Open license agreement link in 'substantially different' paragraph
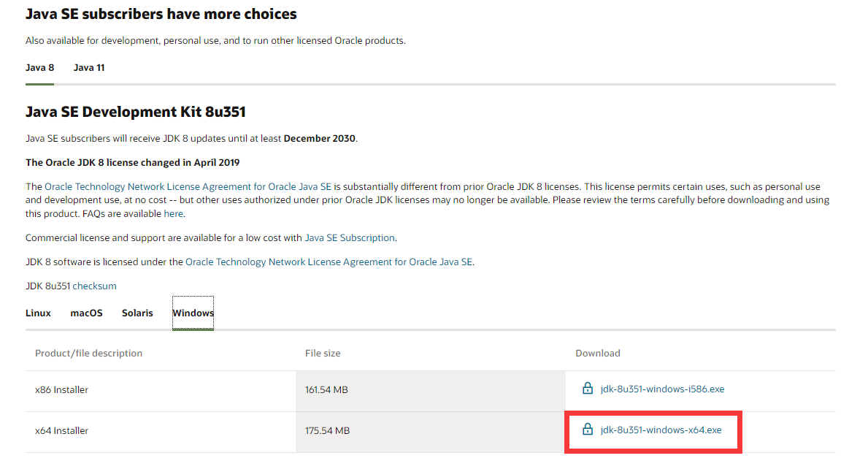The image size is (868, 461). point(188,187)
